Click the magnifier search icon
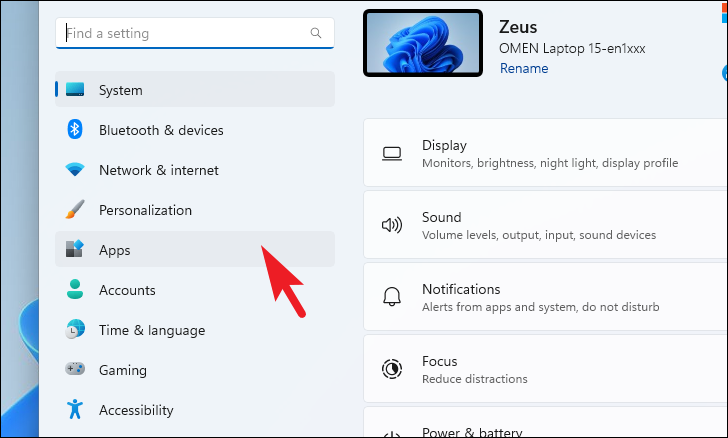Viewport: 728px width, 438px height. [316, 33]
